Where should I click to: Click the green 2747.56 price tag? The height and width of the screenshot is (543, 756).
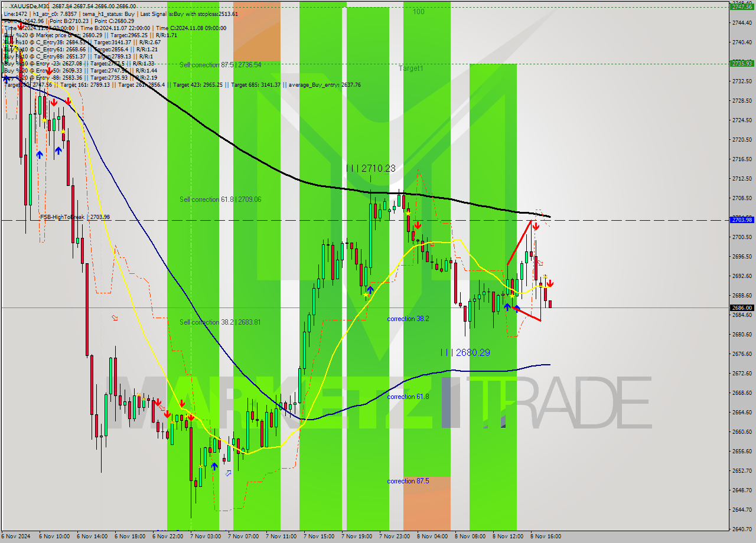pos(742,6)
